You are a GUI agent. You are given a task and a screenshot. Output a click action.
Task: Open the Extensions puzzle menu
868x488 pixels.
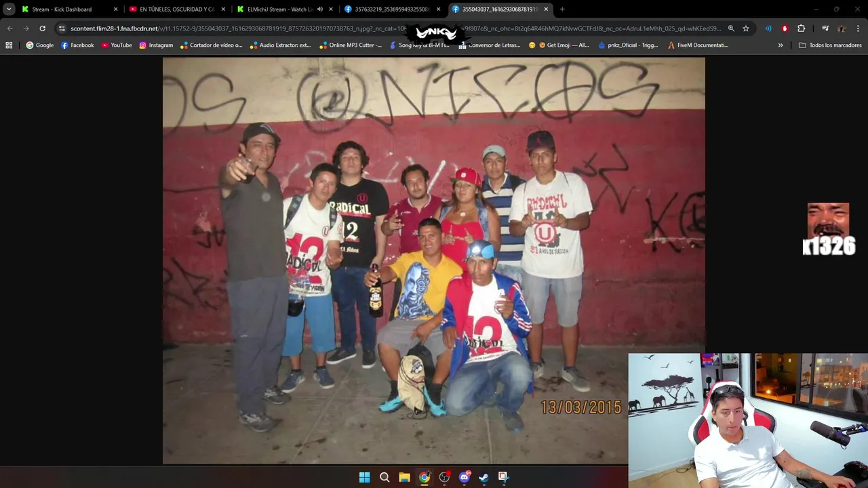802,28
